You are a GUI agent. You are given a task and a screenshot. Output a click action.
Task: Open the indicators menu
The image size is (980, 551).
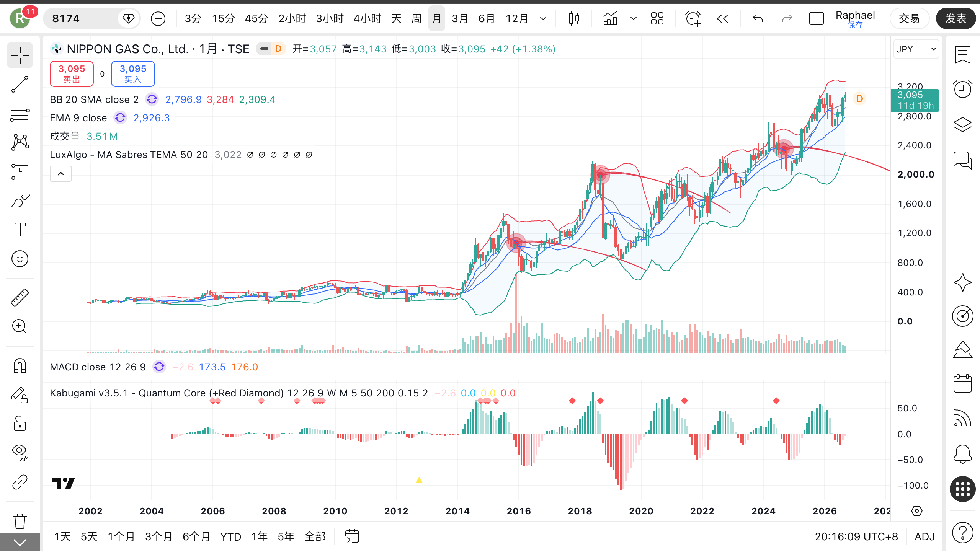tap(610, 18)
